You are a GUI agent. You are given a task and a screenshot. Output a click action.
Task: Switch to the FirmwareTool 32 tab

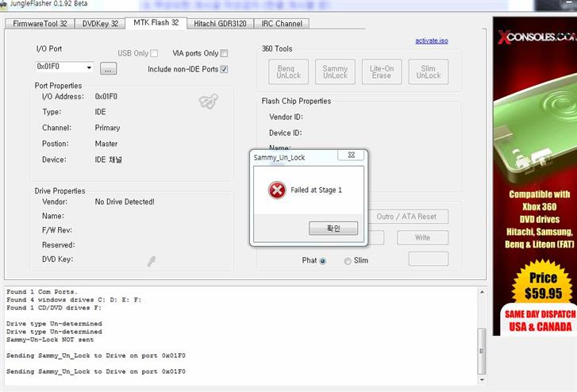pyautogui.click(x=40, y=24)
